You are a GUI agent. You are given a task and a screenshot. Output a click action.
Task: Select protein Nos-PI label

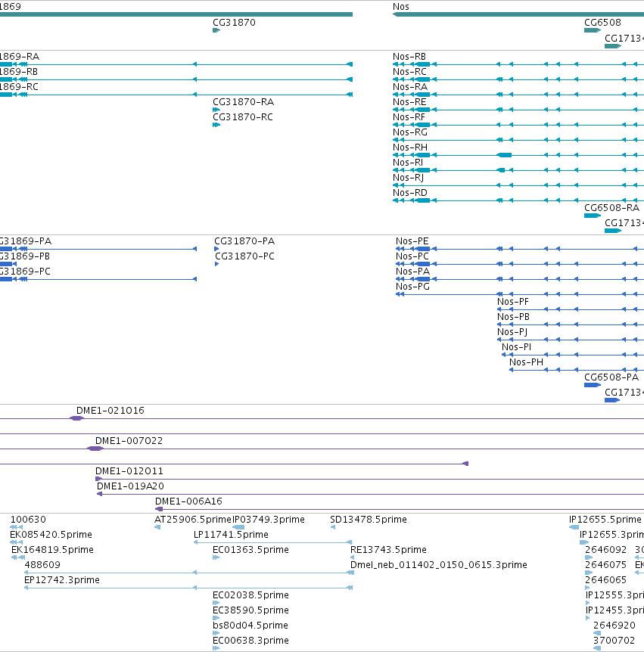point(516,347)
